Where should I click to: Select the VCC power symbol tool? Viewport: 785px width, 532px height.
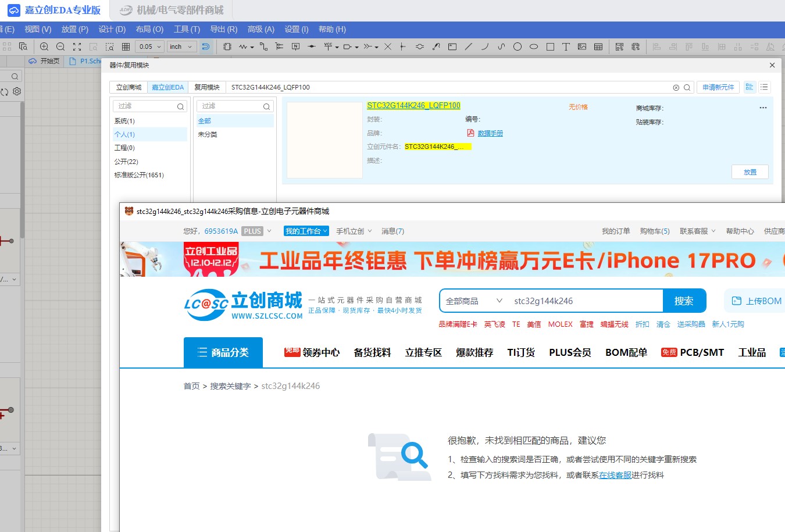point(329,47)
